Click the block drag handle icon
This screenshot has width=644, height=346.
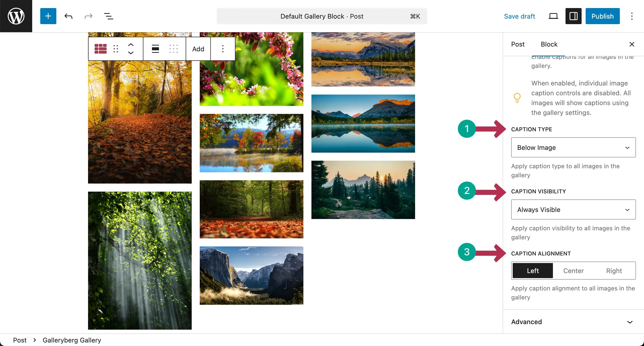click(x=116, y=49)
